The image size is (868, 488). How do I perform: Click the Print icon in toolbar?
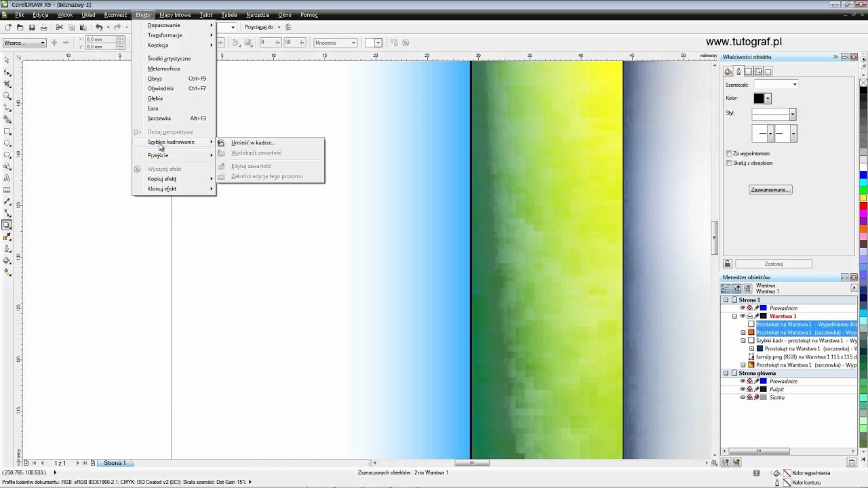click(44, 27)
